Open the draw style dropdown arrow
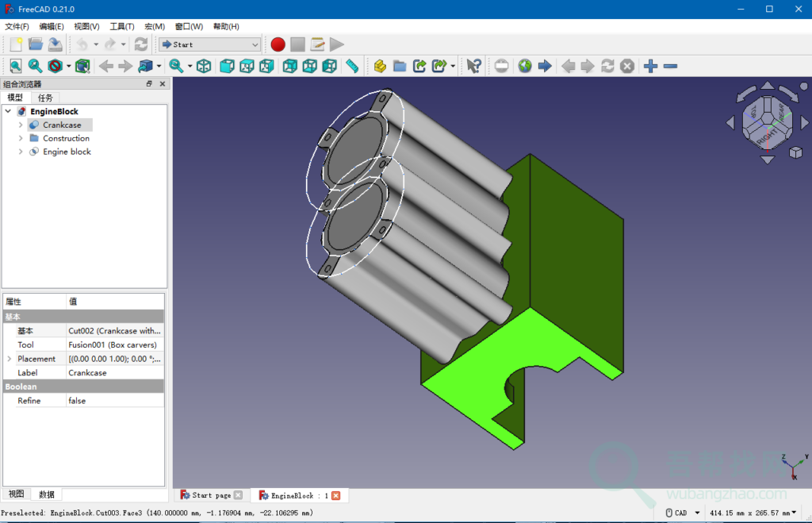This screenshot has height=523, width=812. 68,67
